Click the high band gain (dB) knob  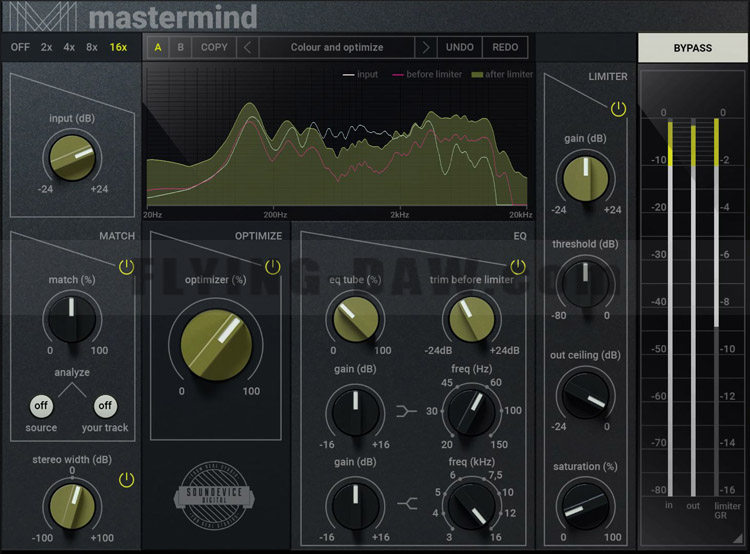(355, 505)
